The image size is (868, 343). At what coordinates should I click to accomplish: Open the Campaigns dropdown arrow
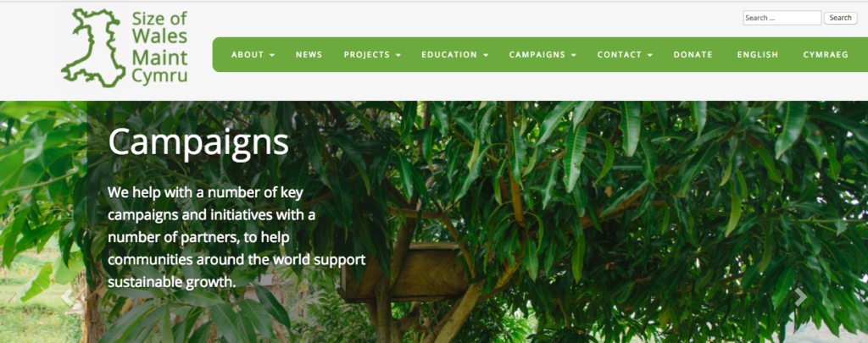574,55
